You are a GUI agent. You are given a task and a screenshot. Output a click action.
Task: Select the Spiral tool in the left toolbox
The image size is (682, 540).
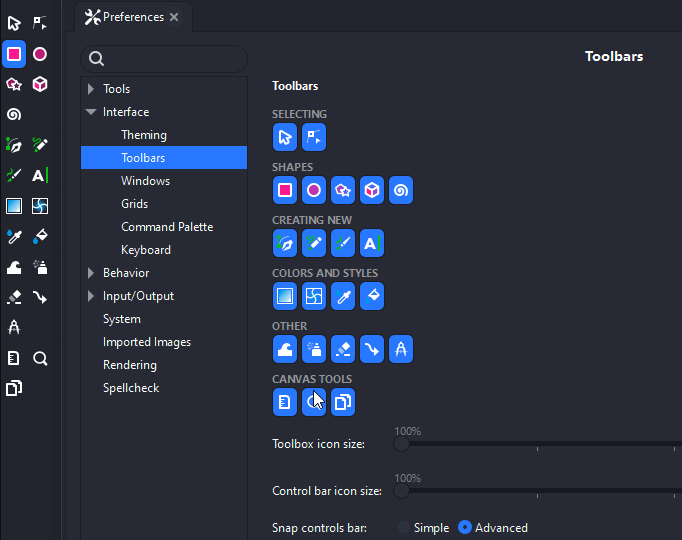14,114
